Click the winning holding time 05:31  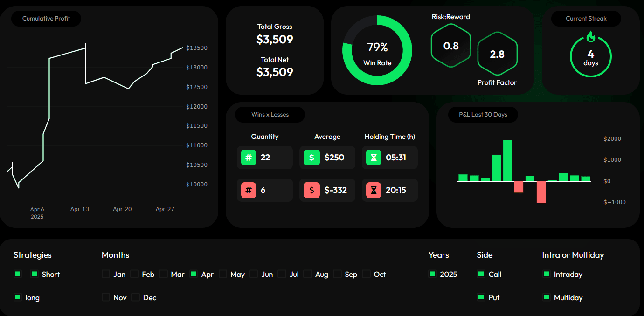tap(396, 158)
